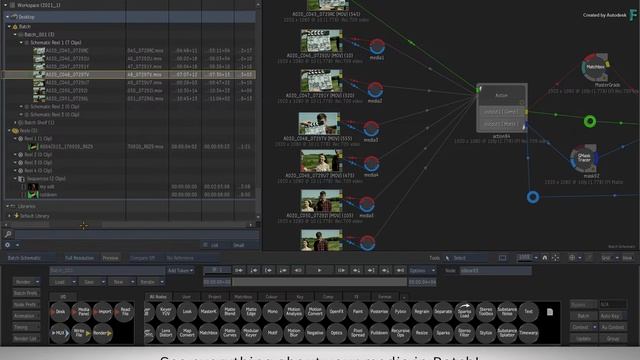Add a Resize node
Screen dimensions: 640x360
[x=422, y=333]
